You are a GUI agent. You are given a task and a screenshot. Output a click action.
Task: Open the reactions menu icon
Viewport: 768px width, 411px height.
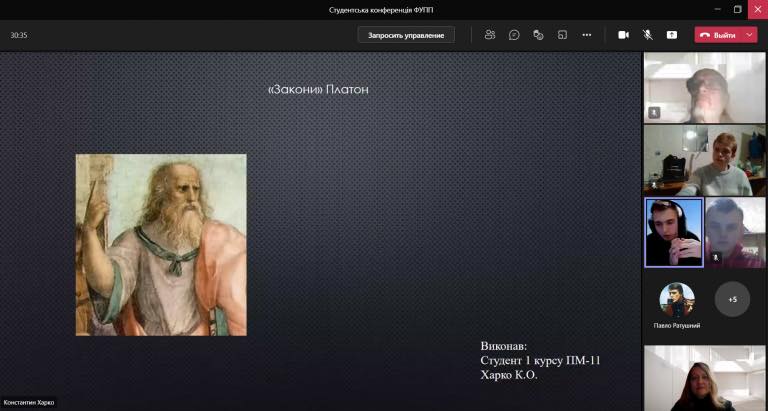point(538,35)
